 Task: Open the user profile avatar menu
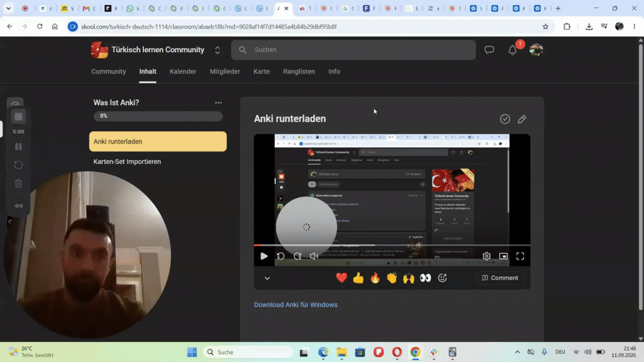click(x=536, y=50)
